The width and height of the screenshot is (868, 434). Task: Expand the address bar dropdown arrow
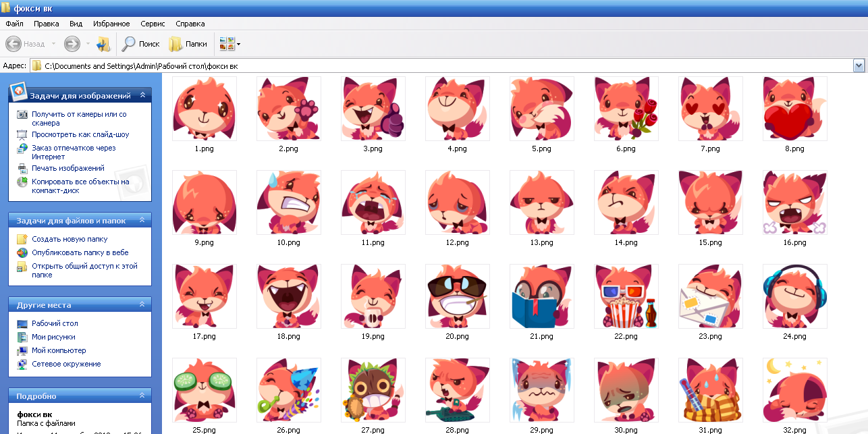point(859,65)
